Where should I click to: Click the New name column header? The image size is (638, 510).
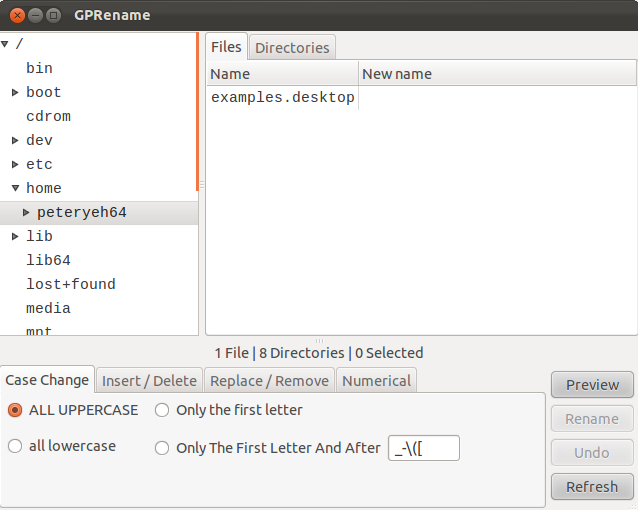[498, 74]
